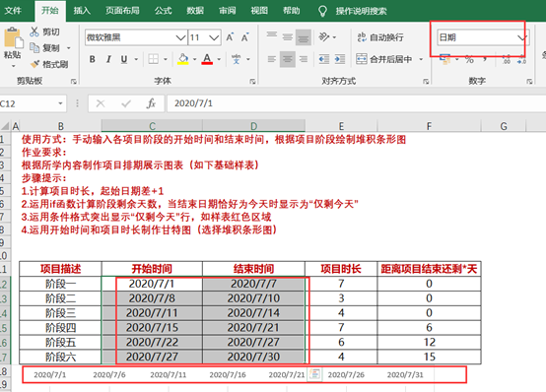The height and width of the screenshot is (392, 546).
Task: Click the Decrease Decimal icon
Action: [x=521, y=60]
